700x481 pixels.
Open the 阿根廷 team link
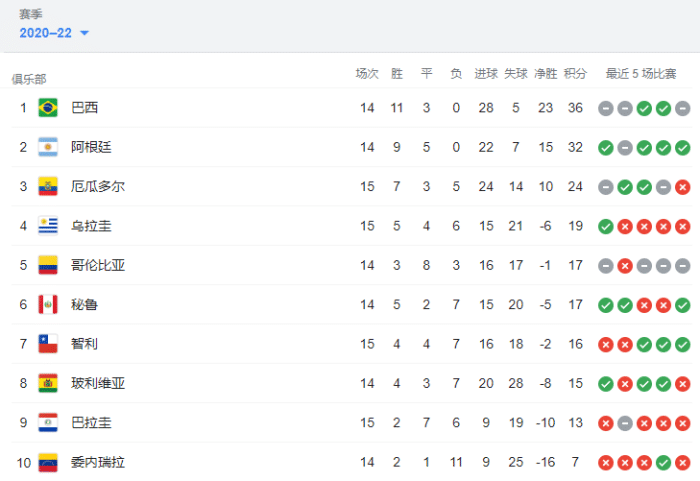point(91,147)
